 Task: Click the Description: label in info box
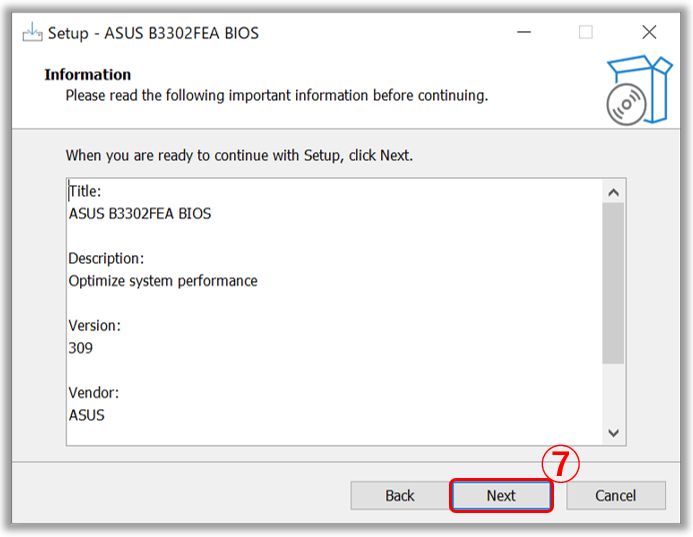pos(106,259)
